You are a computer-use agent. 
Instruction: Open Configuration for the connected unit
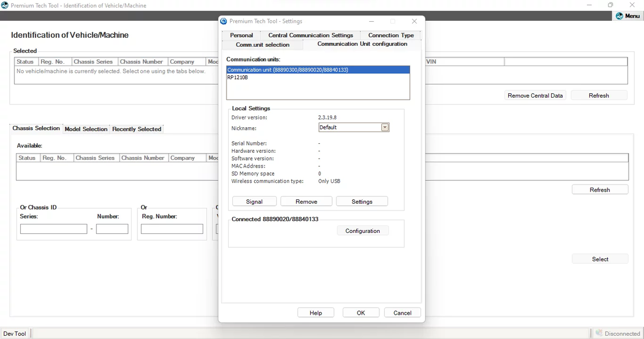[363, 231]
